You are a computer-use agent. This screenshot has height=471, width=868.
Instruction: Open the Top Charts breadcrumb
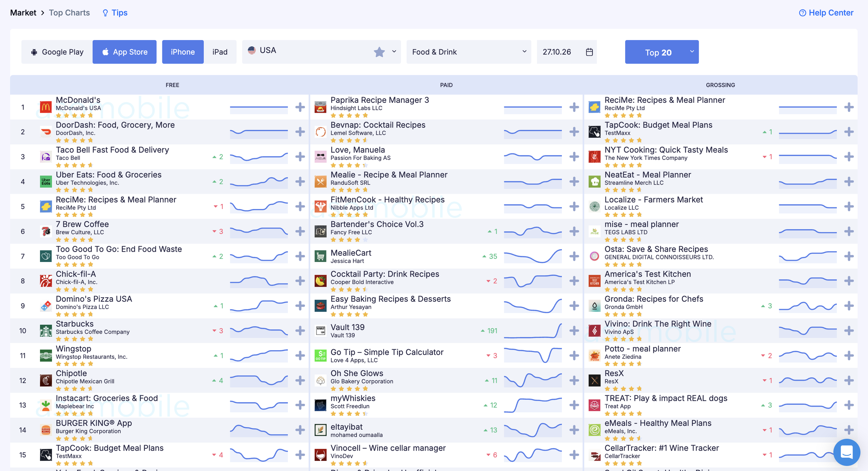click(x=70, y=13)
